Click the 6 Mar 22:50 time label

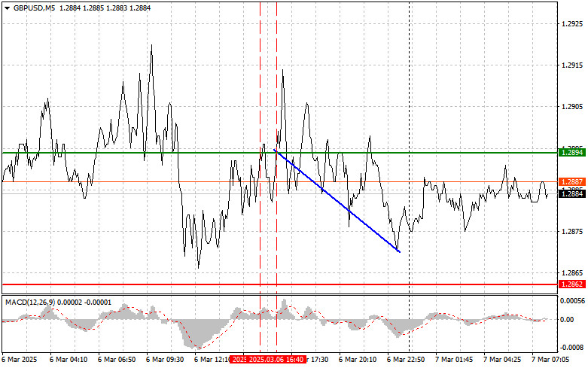click(406, 360)
